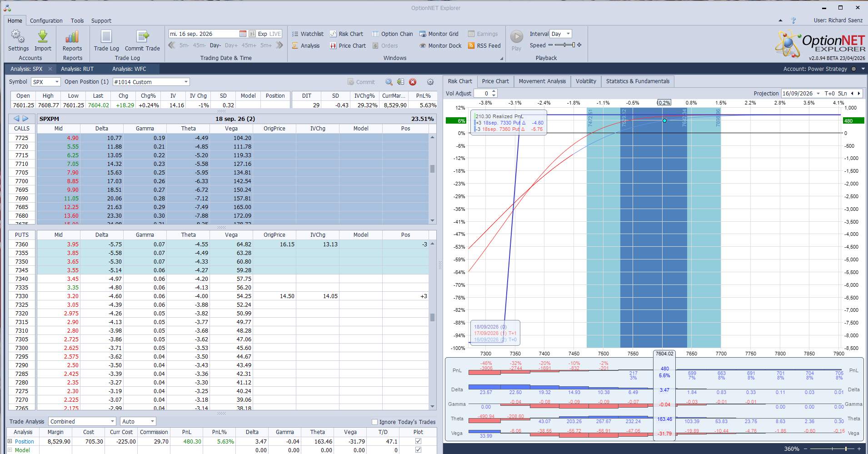Open the Projection date dropdown
Viewport: 868px width, 454px height.
click(x=818, y=94)
